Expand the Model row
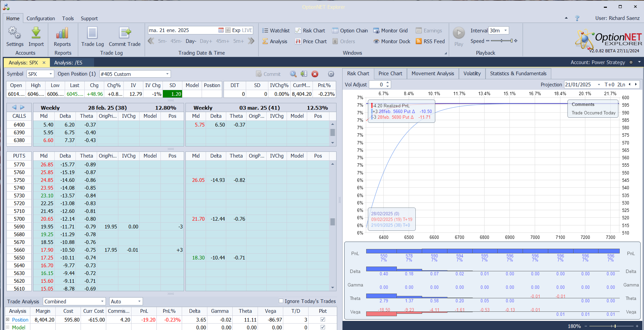 coord(8,327)
